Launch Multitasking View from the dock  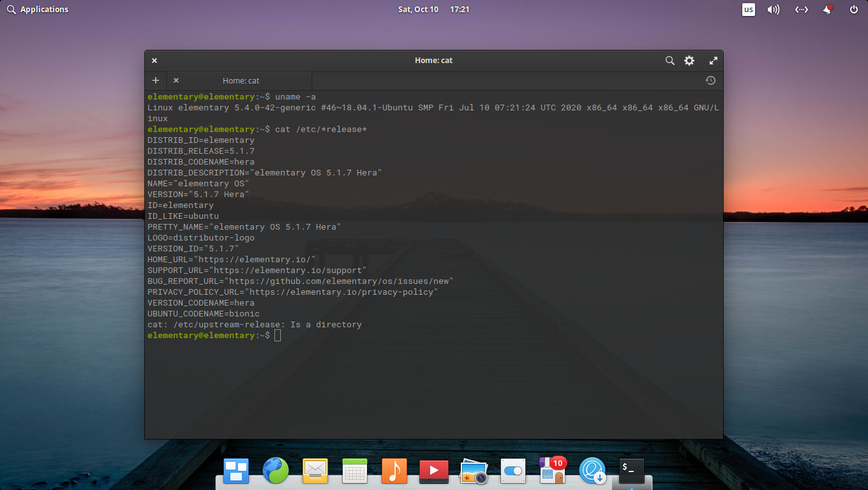tap(236, 471)
